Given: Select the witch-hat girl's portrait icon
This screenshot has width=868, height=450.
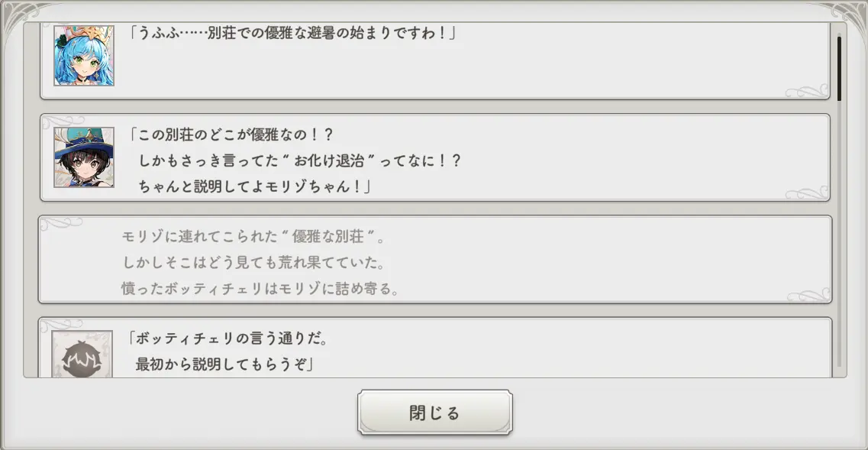Looking at the screenshot, I should click(x=84, y=157).
